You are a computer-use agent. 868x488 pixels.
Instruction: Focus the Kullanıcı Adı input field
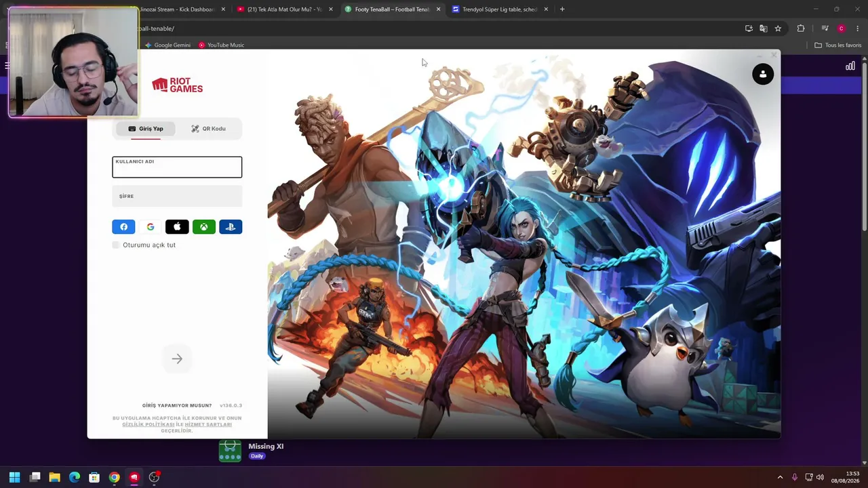177,167
